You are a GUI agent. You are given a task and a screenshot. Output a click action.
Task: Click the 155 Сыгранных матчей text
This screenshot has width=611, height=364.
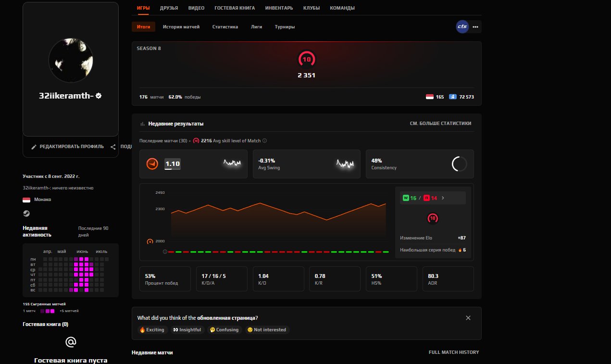pos(44,304)
